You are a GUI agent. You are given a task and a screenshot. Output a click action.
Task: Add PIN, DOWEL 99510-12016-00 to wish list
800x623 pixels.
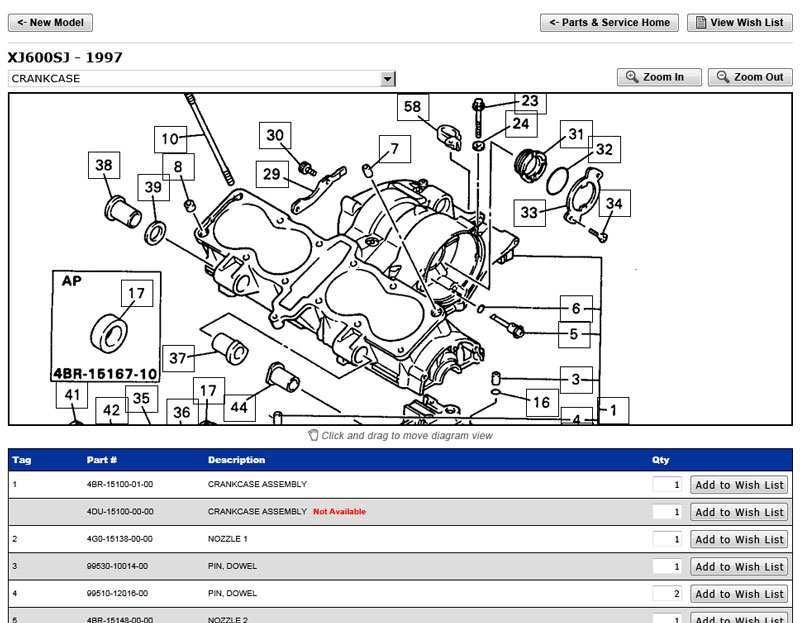[x=739, y=594]
